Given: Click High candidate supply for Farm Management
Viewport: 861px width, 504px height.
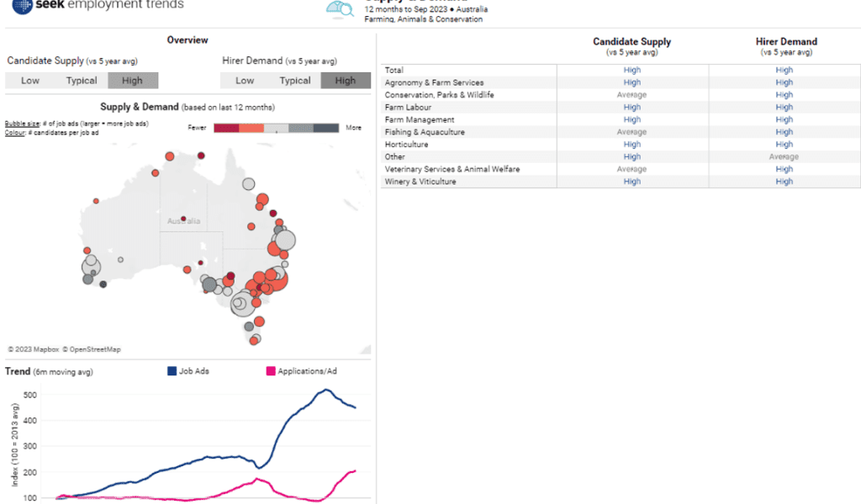Looking at the screenshot, I should pyautogui.click(x=632, y=119).
